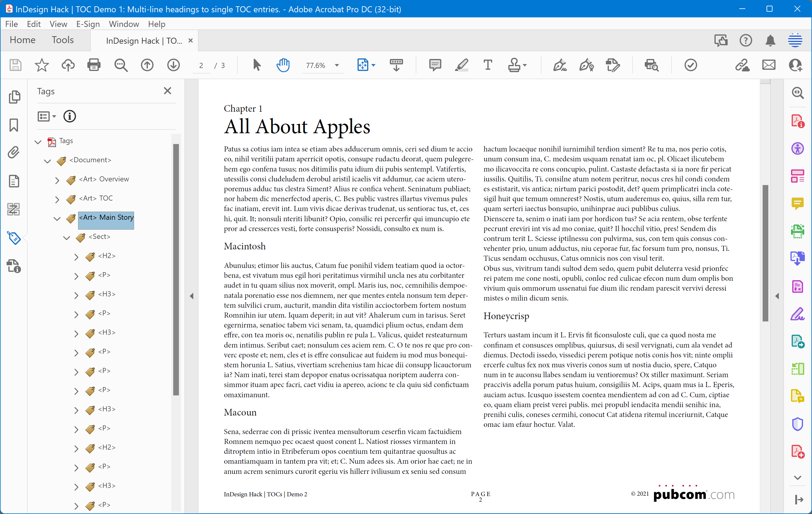This screenshot has width=812, height=514.
Task: Collapse the Document tag node
Action: coord(48,161)
